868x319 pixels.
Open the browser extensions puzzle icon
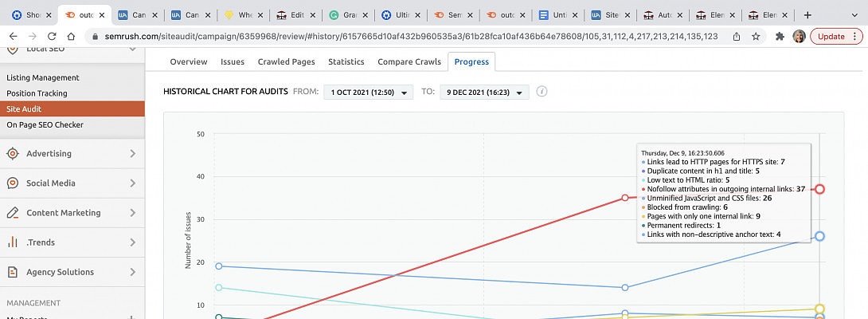(x=780, y=37)
